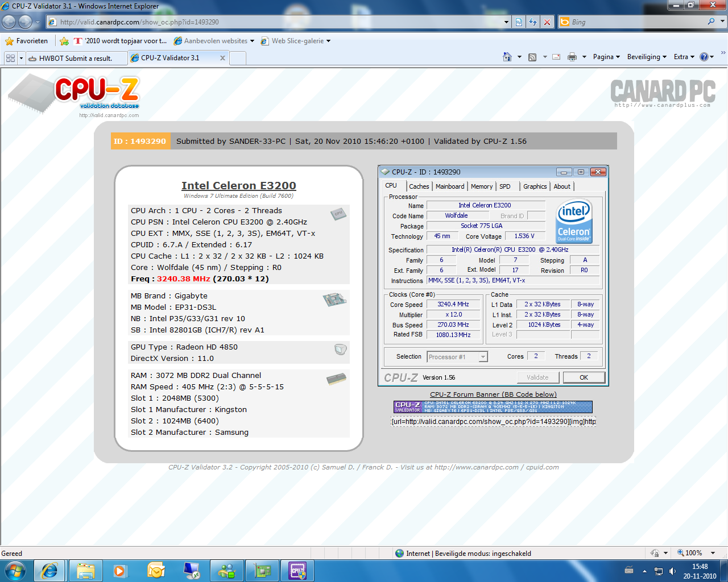Select the CPU-Z Validator 3.1 browser tab
The width and height of the screenshot is (728, 582).
(170, 58)
